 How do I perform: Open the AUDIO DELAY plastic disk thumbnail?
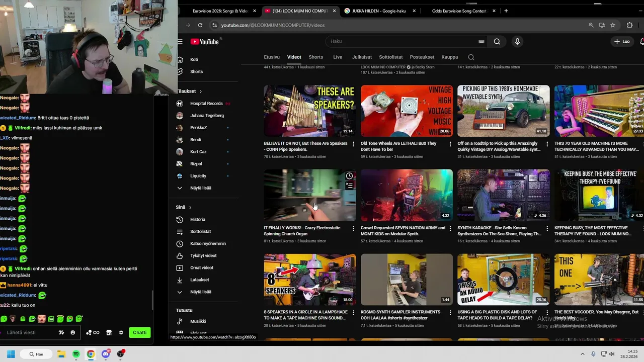[504, 280]
